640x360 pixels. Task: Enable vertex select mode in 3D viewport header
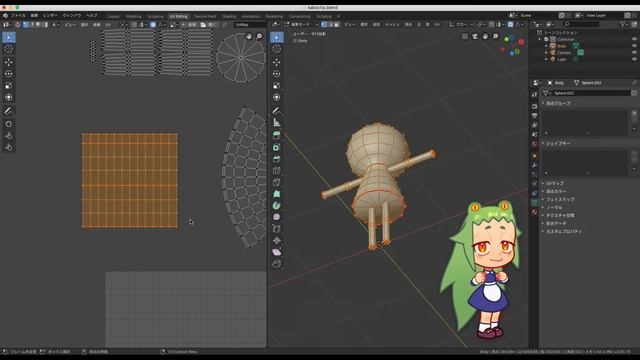click(x=324, y=24)
